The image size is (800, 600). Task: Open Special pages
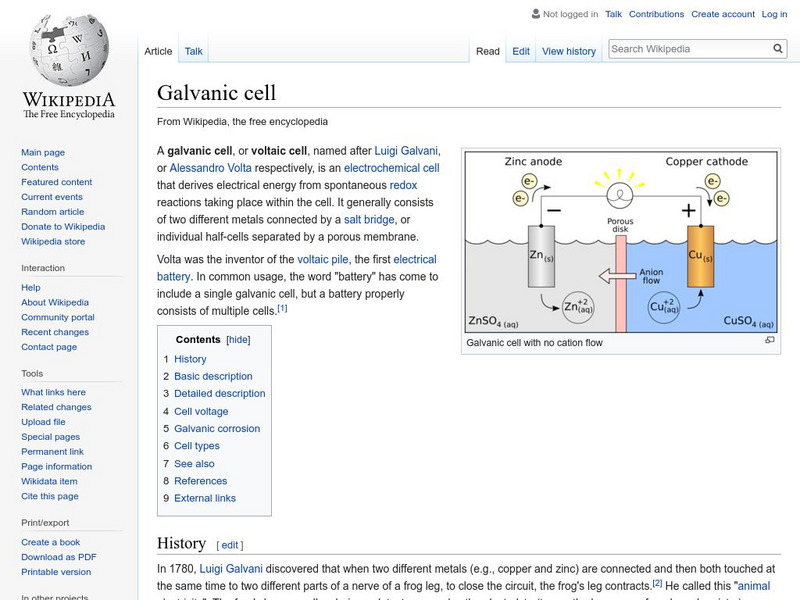(51, 436)
